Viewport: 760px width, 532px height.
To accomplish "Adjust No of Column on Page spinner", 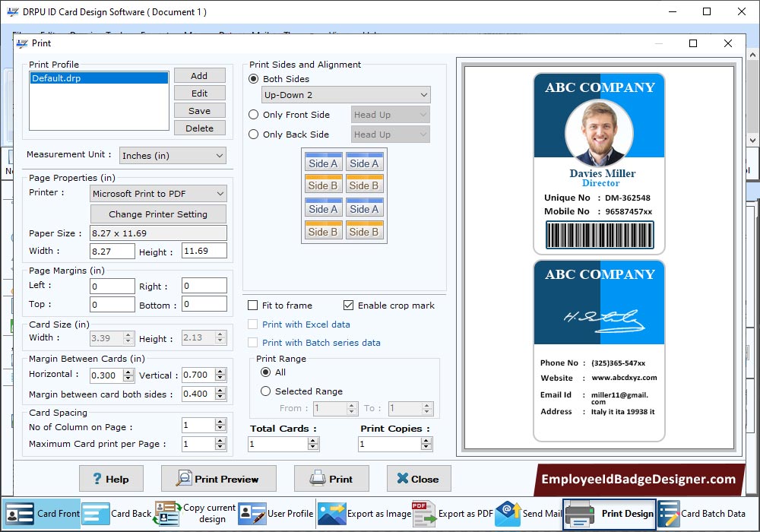I will coord(220,426).
